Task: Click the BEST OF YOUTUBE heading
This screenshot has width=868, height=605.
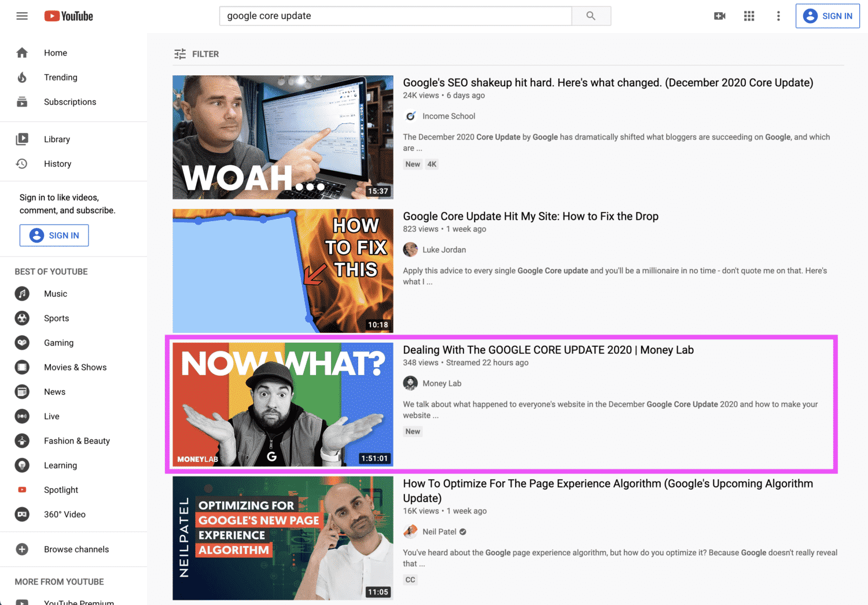Action: [51, 272]
